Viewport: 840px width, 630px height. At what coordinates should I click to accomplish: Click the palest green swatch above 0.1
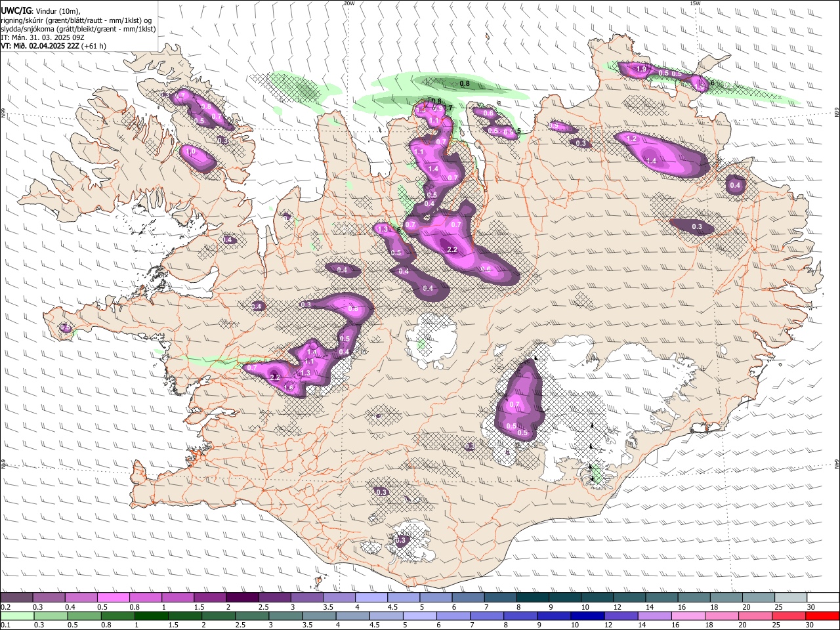[16, 616]
